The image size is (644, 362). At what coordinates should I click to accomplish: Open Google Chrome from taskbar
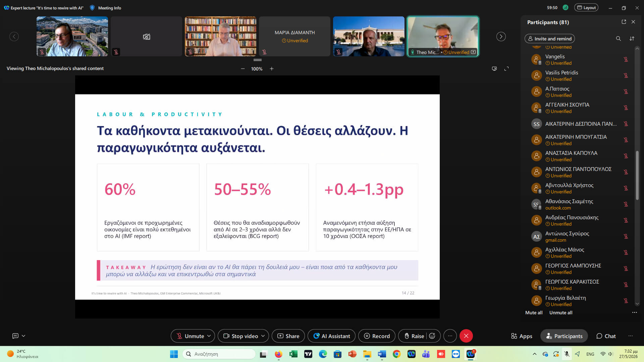396,354
